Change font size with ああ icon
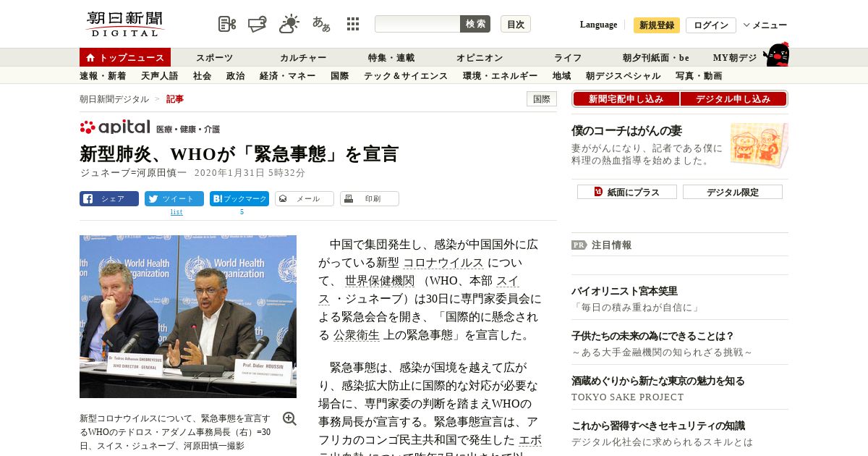Screen dimensions: 868x456 pos(321,24)
